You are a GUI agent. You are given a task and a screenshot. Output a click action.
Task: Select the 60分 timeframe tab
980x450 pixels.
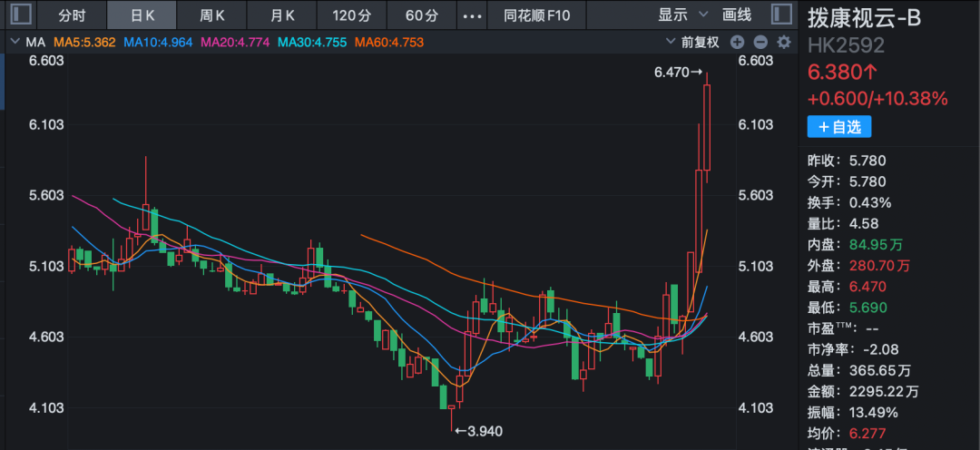click(422, 15)
